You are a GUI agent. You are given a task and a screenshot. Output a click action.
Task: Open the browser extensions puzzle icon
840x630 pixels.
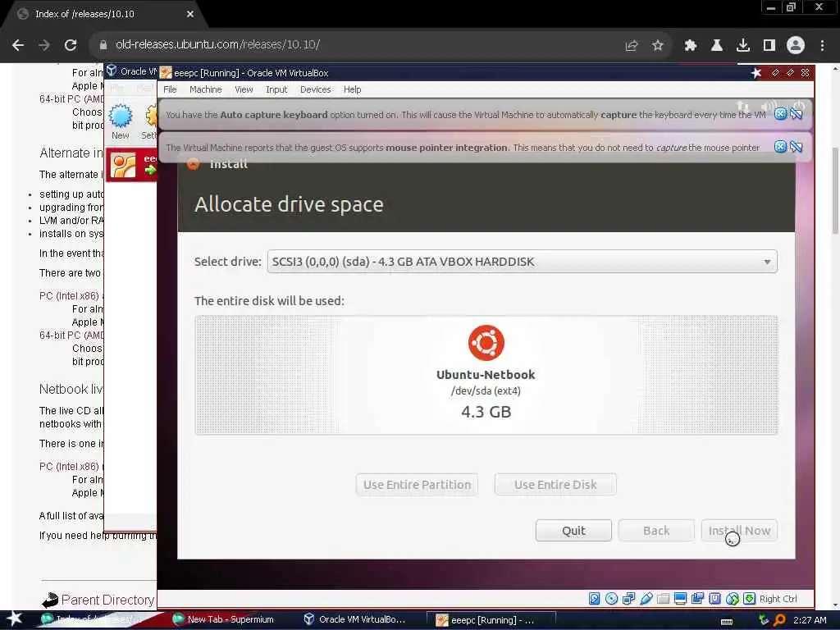click(691, 46)
